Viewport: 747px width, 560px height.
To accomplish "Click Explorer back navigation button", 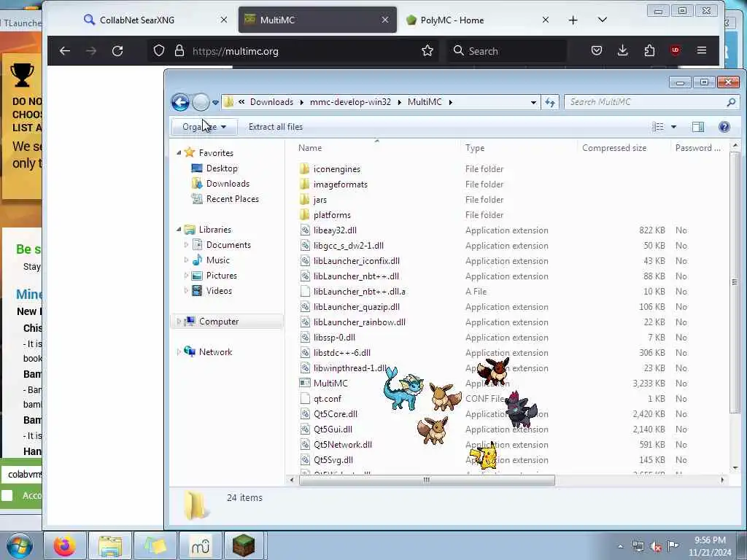I will click(x=180, y=102).
